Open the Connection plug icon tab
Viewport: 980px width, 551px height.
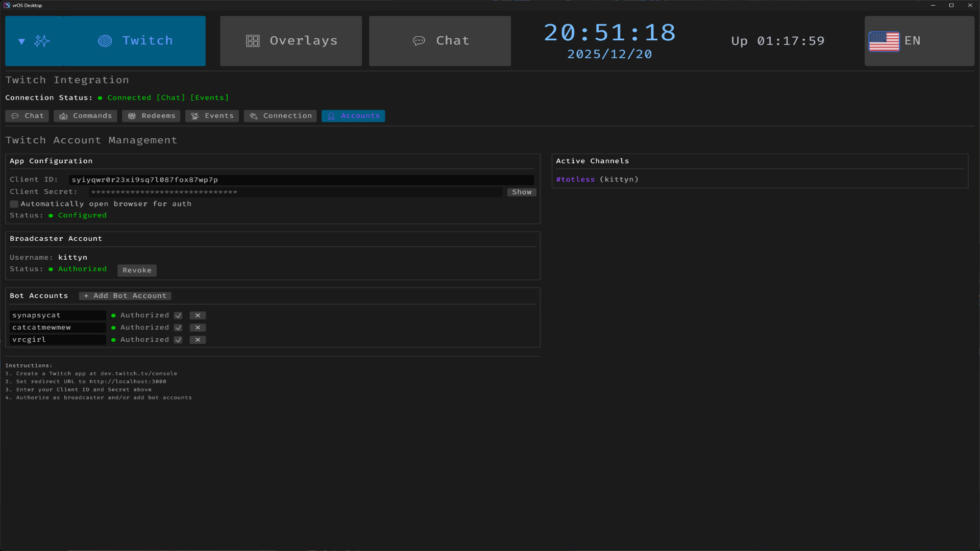pos(253,116)
